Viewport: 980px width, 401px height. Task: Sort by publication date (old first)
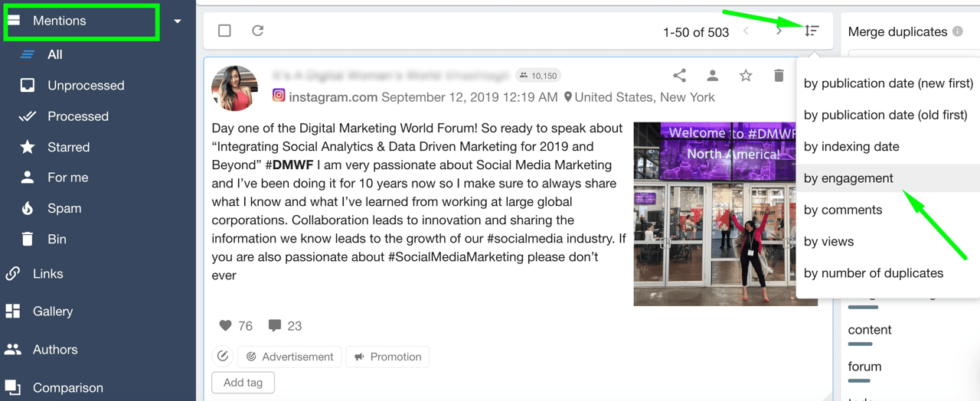[x=888, y=115]
